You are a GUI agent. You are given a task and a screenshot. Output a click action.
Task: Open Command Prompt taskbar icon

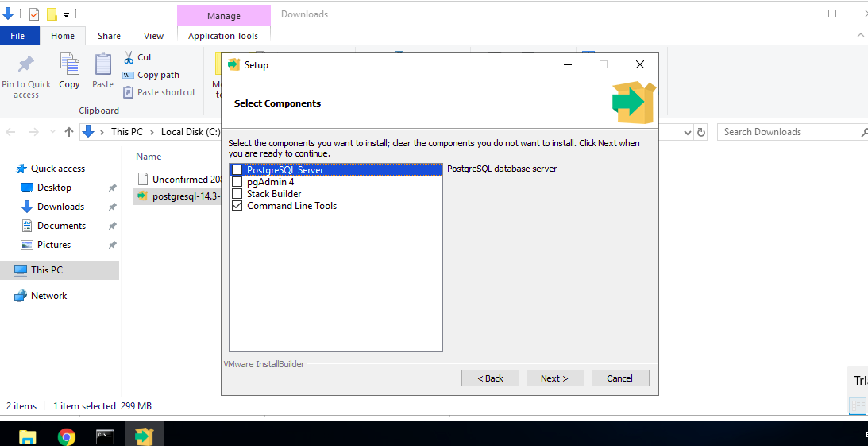105,437
